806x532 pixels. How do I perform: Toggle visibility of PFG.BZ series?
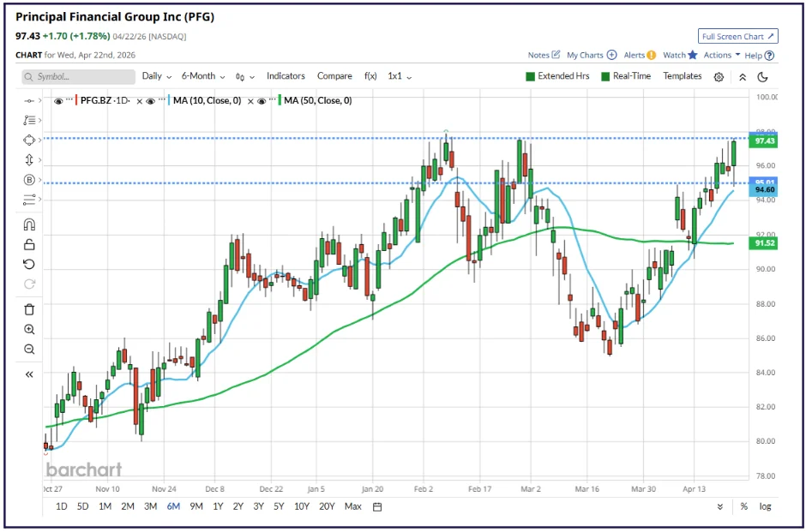[x=58, y=101]
